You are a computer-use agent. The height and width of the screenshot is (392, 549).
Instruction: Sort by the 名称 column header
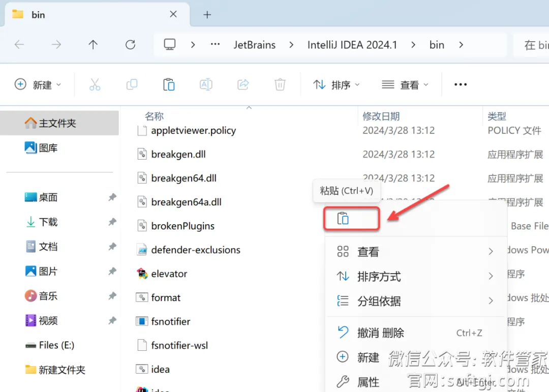coord(155,116)
